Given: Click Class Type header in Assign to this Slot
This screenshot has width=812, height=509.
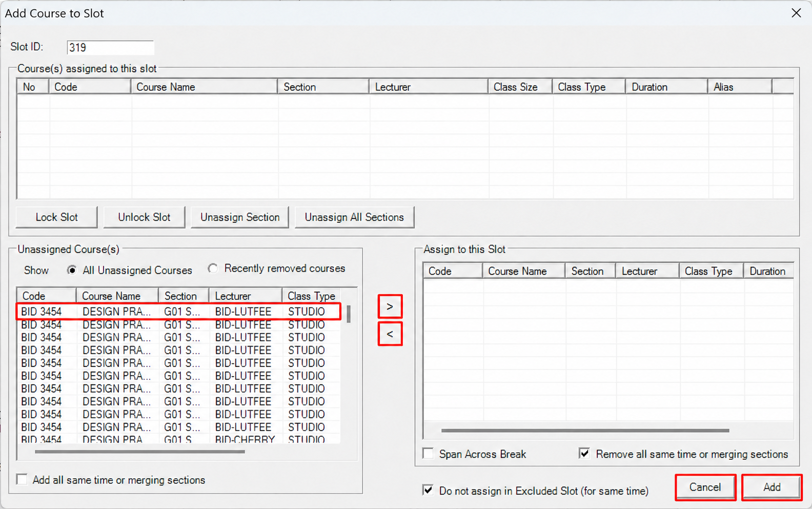Looking at the screenshot, I should (x=712, y=271).
